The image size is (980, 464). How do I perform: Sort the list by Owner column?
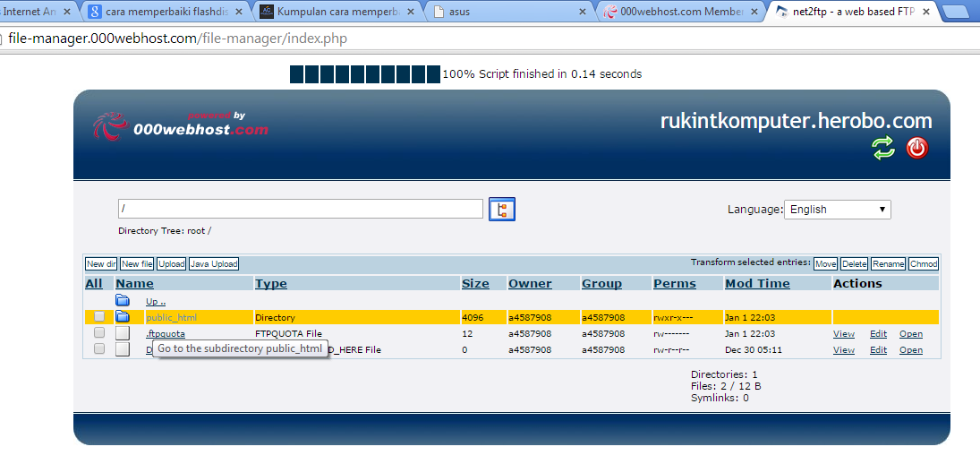(530, 283)
